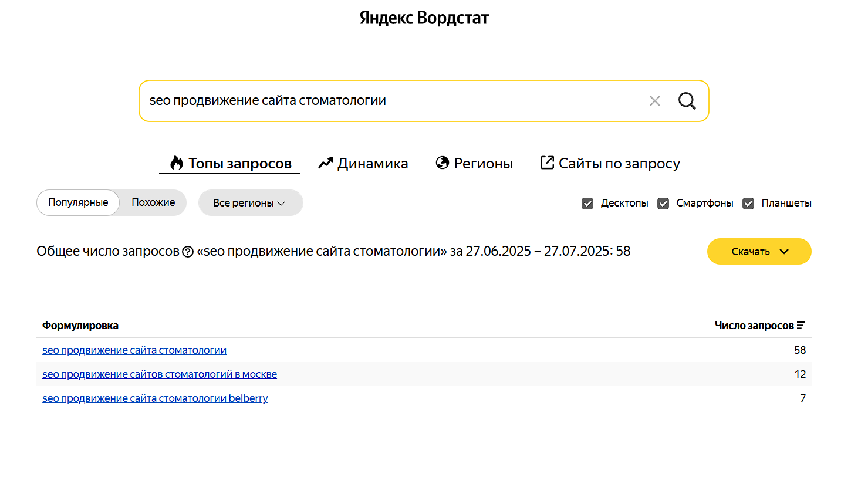Click the count value 58 in the table
The height and width of the screenshot is (484, 868).
[800, 350]
